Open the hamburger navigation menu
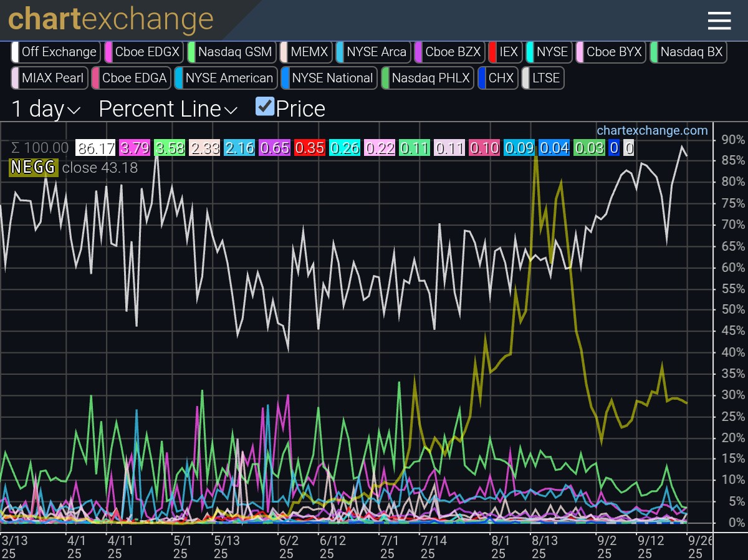Image resolution: width=748 pixels, height=560 pixels. (x=719, y=21)
